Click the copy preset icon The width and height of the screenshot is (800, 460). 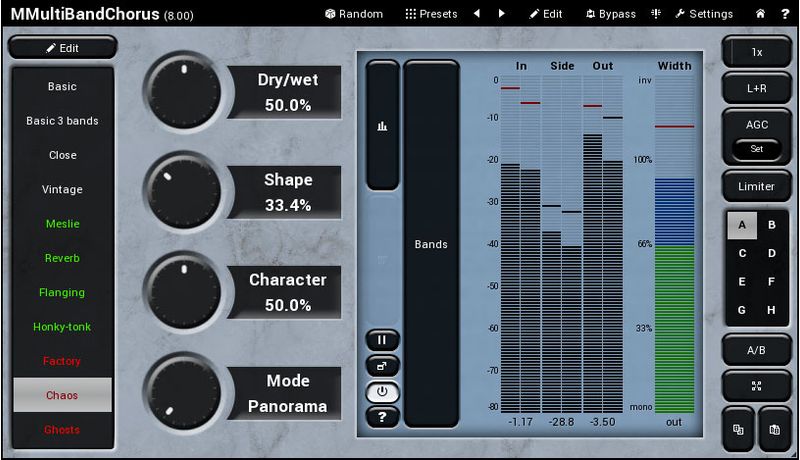point(738,429)
